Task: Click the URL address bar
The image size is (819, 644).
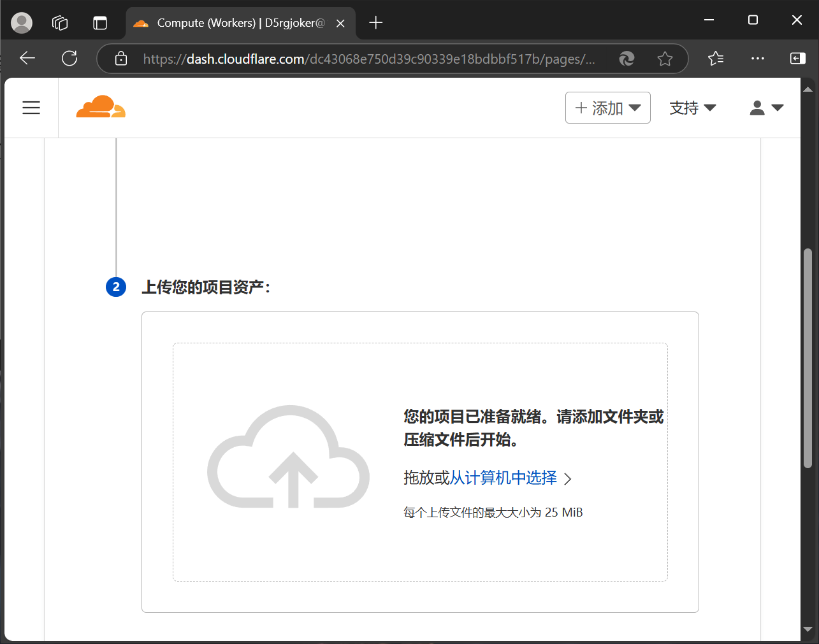Action: 368,59
